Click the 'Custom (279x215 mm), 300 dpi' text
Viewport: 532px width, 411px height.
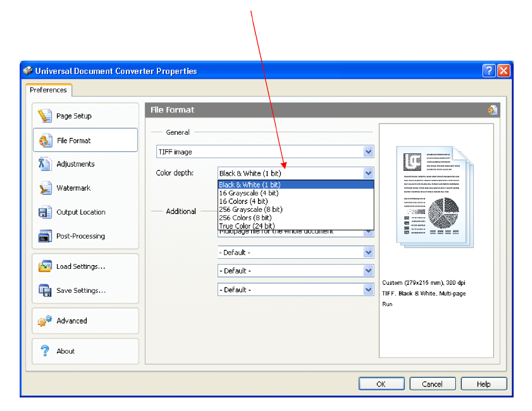point(424,283)
